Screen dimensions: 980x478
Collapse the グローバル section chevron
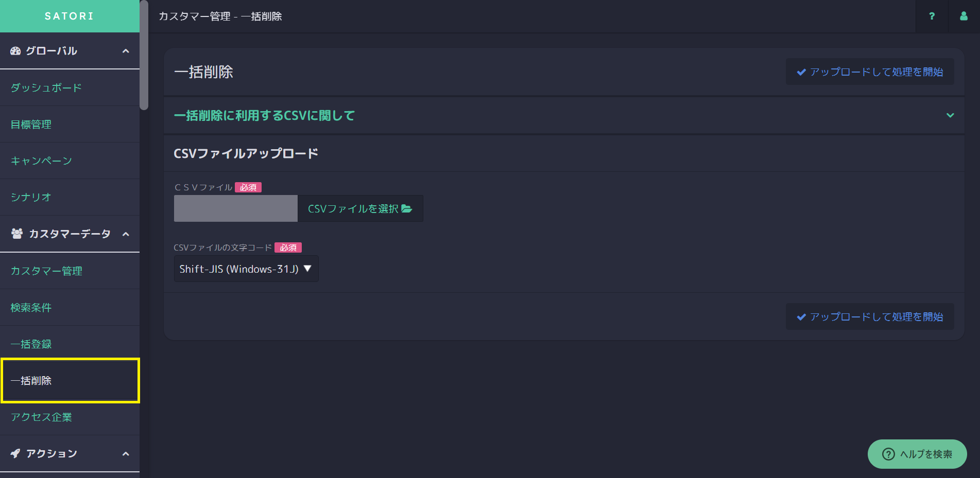pyautogui.click(x=126, y=51)
